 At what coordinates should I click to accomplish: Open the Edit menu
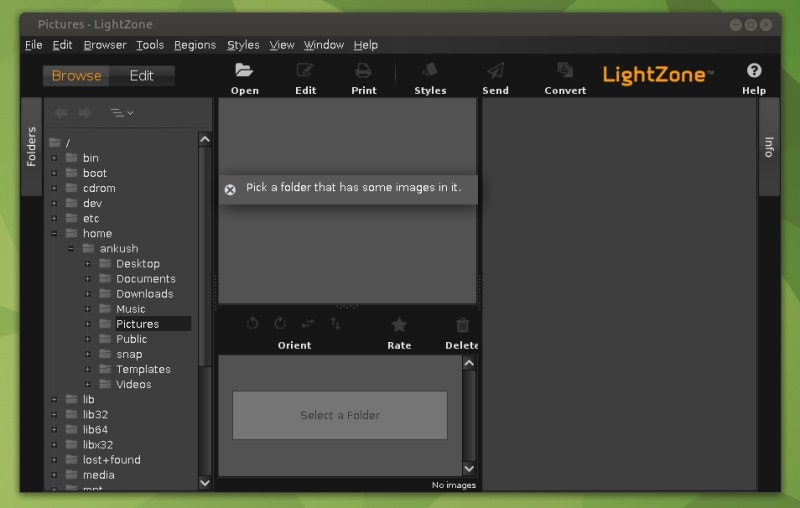tap(62, 45)
